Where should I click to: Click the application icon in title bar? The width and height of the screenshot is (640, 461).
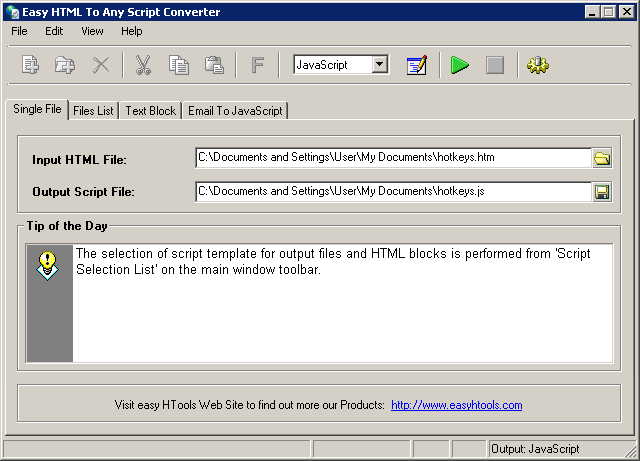click(12, 12)
